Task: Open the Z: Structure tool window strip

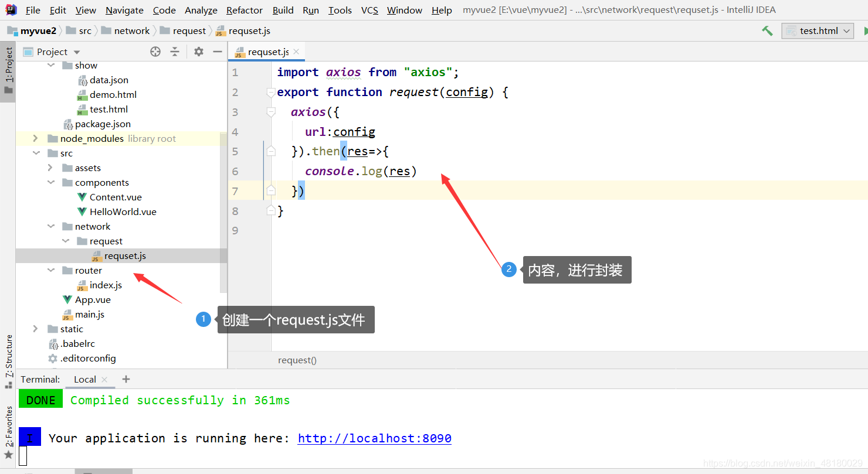Action: 8,362
